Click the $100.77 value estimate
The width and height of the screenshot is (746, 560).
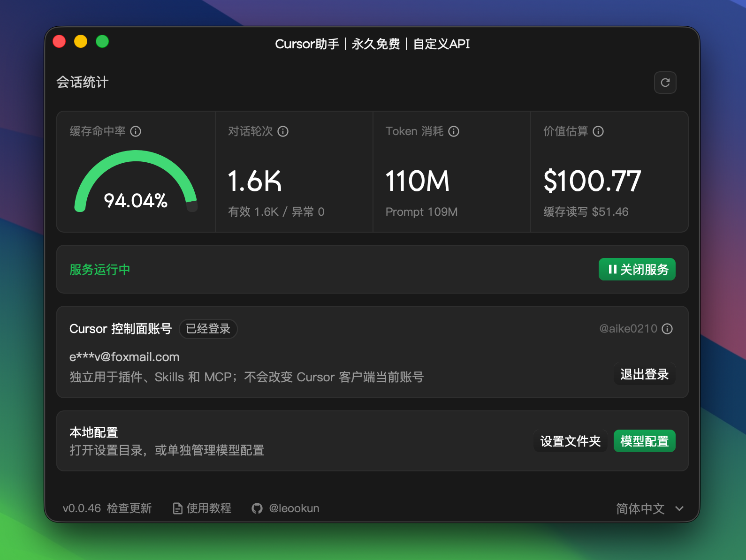592,181
